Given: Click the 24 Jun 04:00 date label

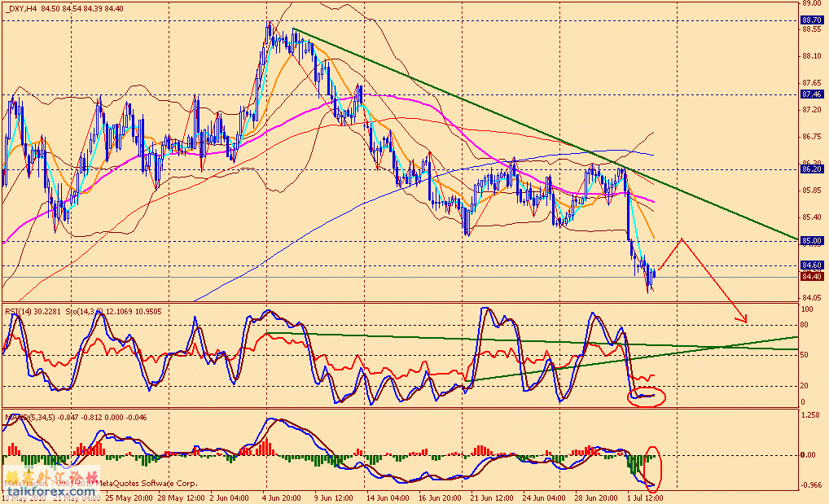Looking at the screenshot, I should coord(544,497).
